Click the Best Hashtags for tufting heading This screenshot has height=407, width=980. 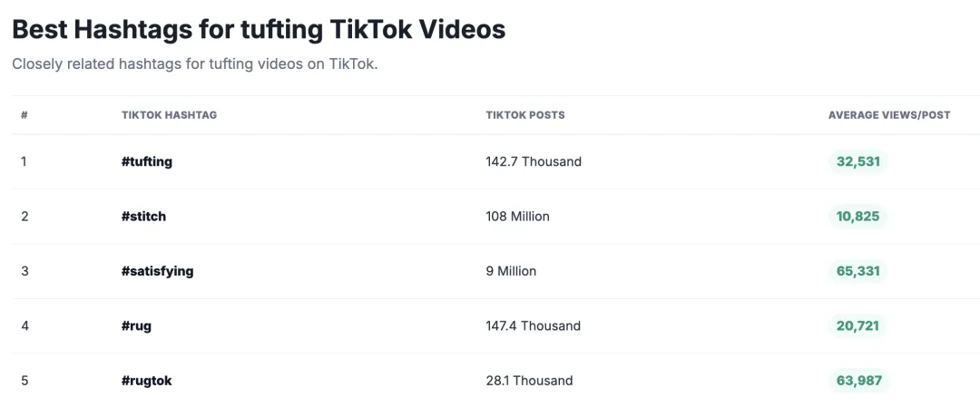[x=259, y=29]
